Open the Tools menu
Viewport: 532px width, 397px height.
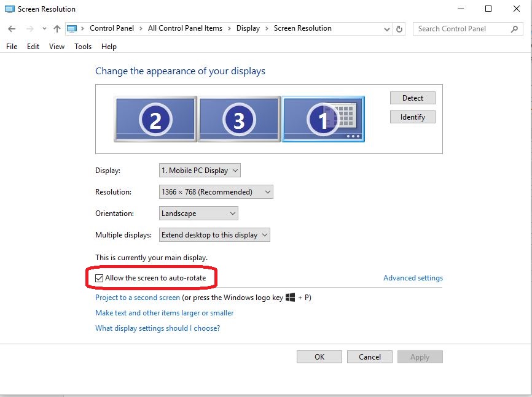point(82,46)
